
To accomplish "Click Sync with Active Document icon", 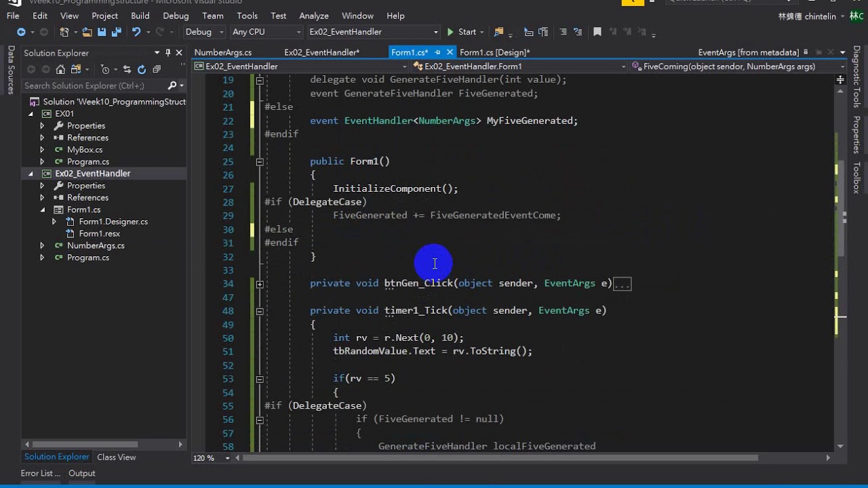I will (x=127, y=69).
